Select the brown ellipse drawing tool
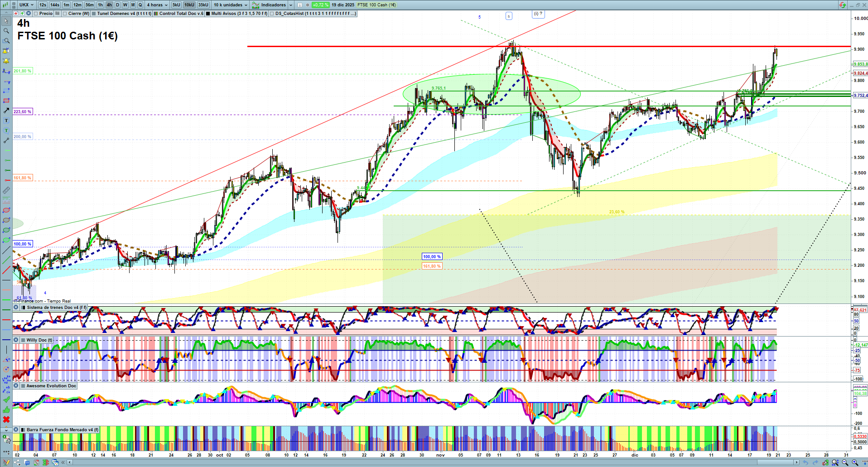Screen dimensions: 868x467 click(x=6, y=220)
